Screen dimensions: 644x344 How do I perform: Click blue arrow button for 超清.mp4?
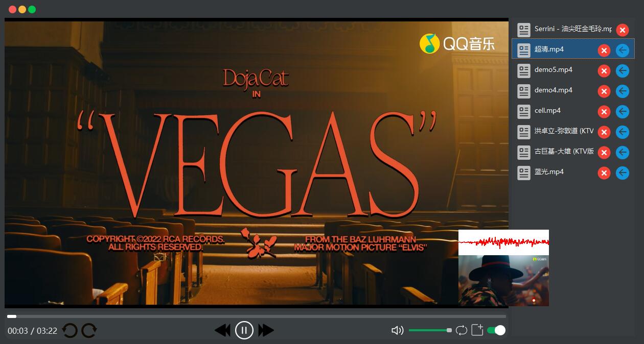tap(622, 50)
